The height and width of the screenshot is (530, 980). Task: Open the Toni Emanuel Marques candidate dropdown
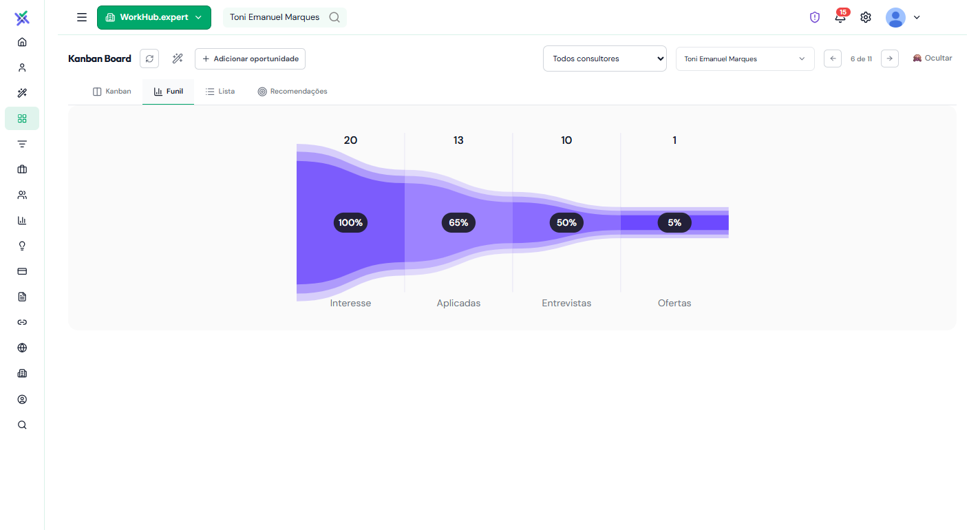[x=745, y=59]
